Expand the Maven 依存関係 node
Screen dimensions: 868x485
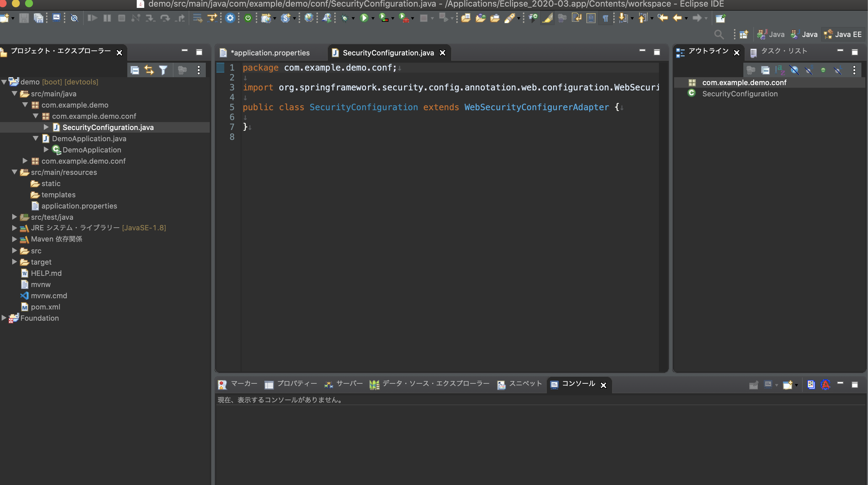click(x=15, y=239)
